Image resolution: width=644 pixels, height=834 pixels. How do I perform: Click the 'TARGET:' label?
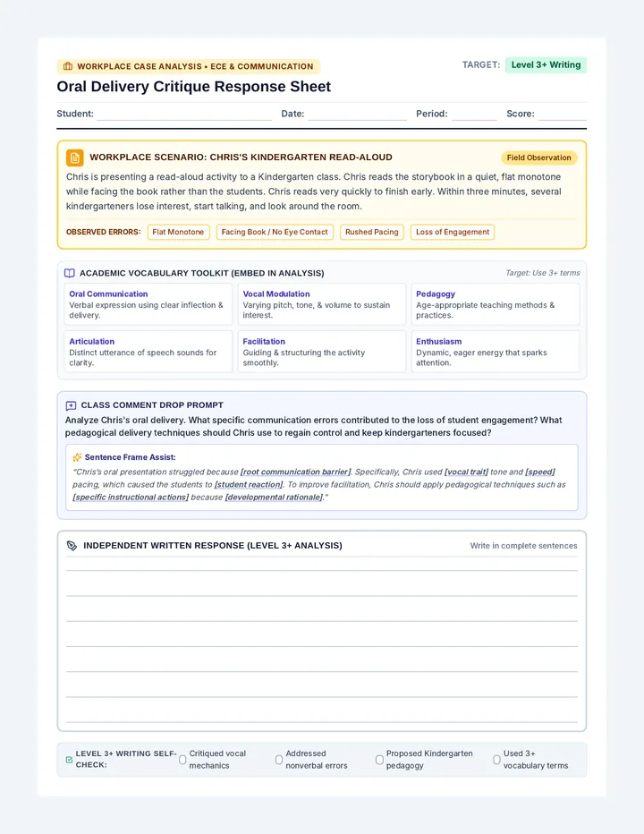[x=480, y=65]
